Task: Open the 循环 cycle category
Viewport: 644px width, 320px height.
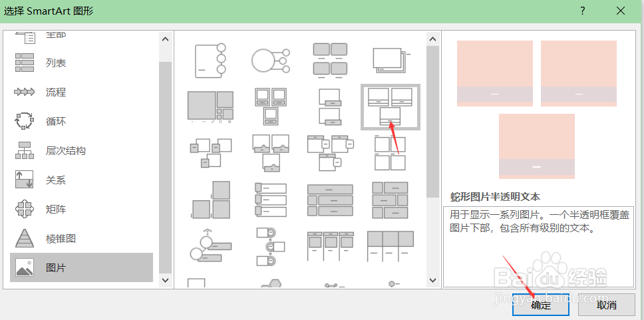Action: click(81, 122)
